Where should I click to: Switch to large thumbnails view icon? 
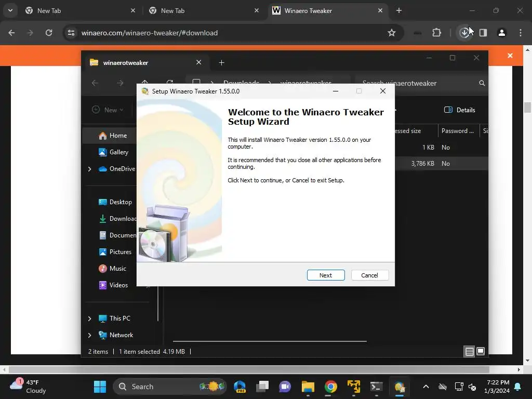(481, 352)
